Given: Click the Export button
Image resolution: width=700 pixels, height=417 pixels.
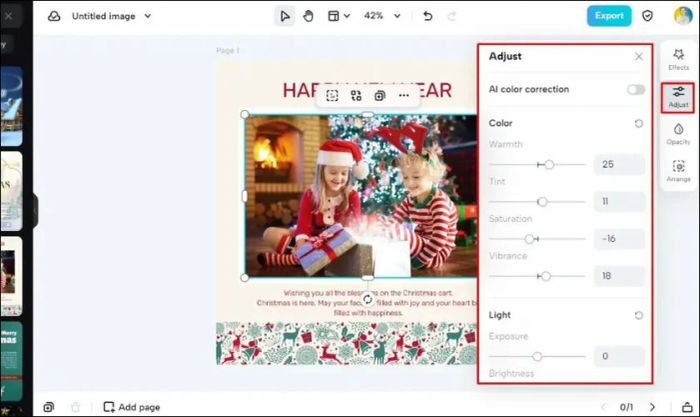Looking at the screenshot, I should click(x=609, y=16).
